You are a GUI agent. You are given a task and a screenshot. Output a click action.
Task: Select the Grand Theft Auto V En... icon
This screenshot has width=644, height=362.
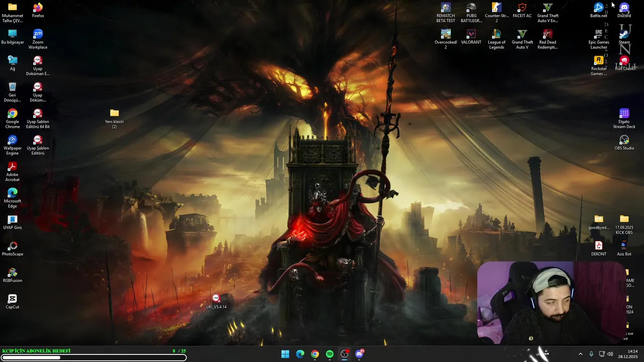click(x=547, y=13)
